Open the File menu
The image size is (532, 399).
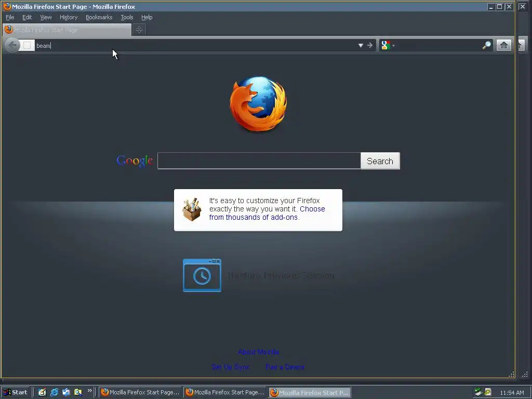click(10, 17)
